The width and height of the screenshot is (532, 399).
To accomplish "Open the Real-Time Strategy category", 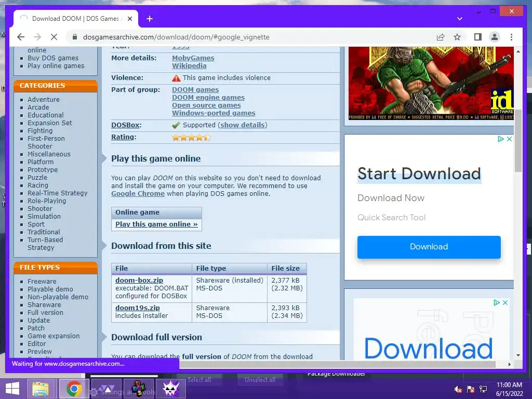I will click(57, 193).
